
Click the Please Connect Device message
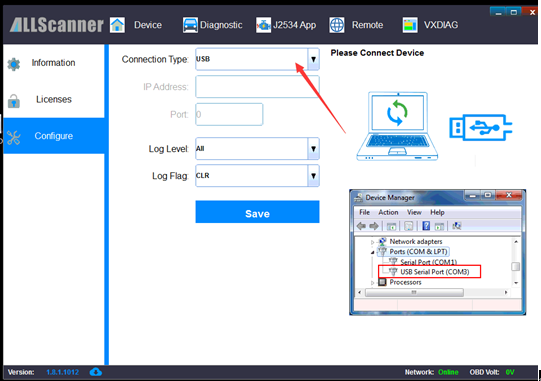(377, 53)
